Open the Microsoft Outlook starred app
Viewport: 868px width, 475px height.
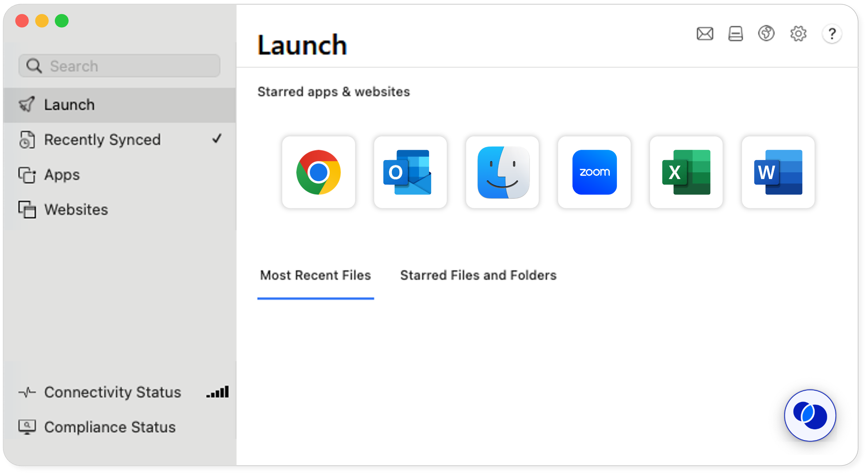pyautogui.click(x=410, y=172)
